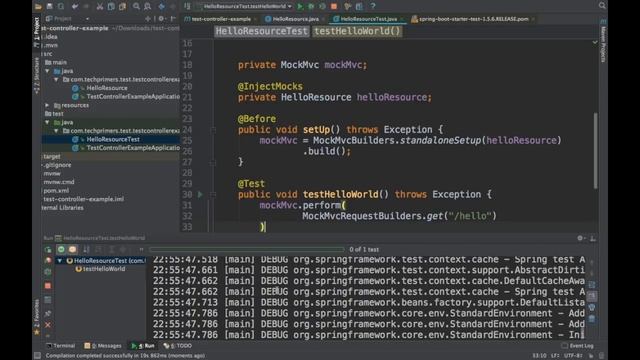Viewport: 640px width, 360px height.
Task: Collapse the test java folder
Action: tap(47, 122)
